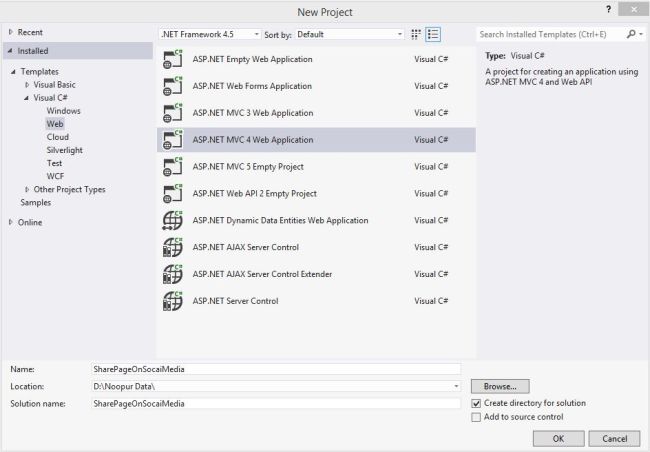Click the ASP.NET MVC 4 Web Application icon
Viewport: 650px width, 452px height.
click(172, 140)
